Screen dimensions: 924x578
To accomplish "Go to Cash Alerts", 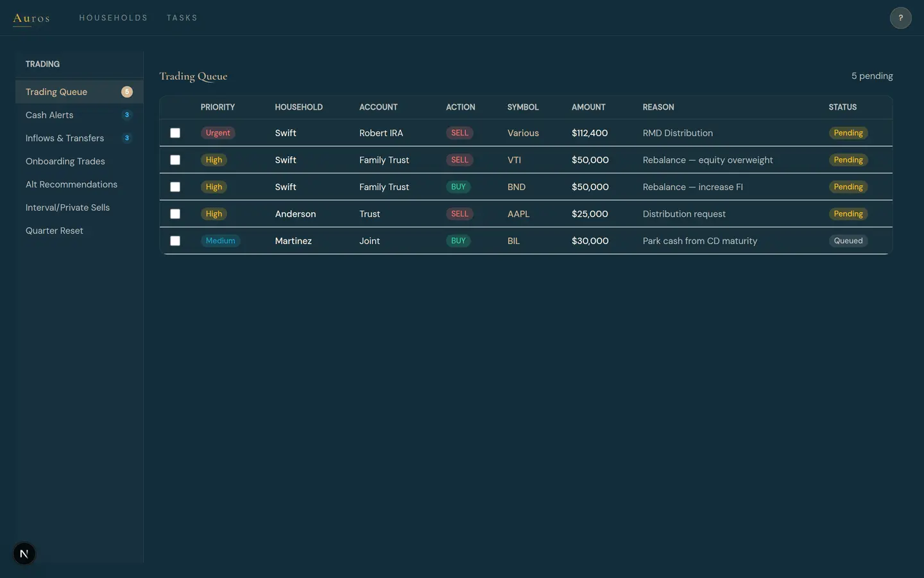I will point(79,115).
